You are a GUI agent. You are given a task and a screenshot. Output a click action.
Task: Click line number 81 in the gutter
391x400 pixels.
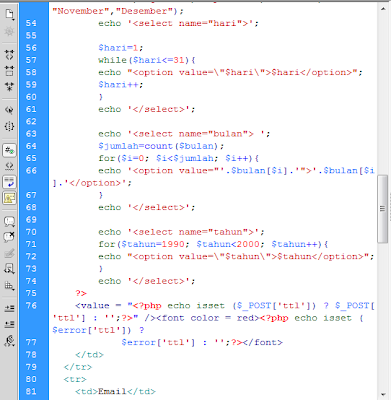tap(31, 391)
